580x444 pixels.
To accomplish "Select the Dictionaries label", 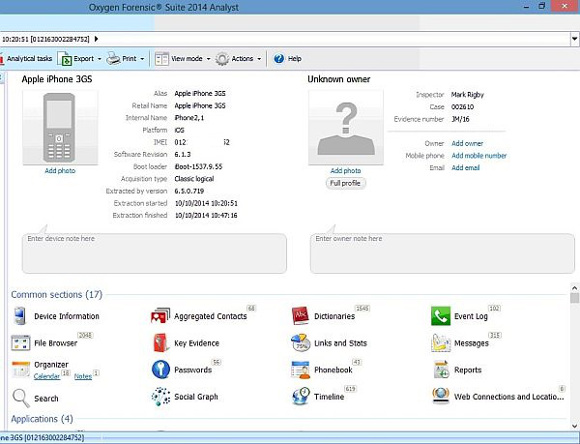I will (x=334, y=316).
